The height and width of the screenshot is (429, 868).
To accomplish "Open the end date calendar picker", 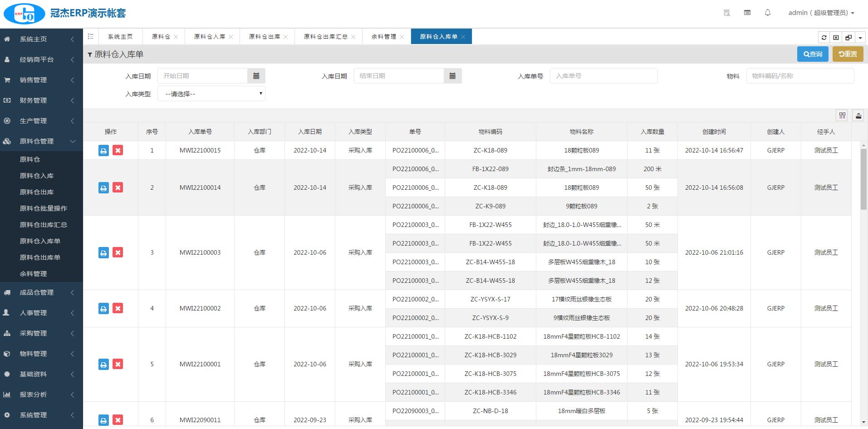I will [452, 76].
